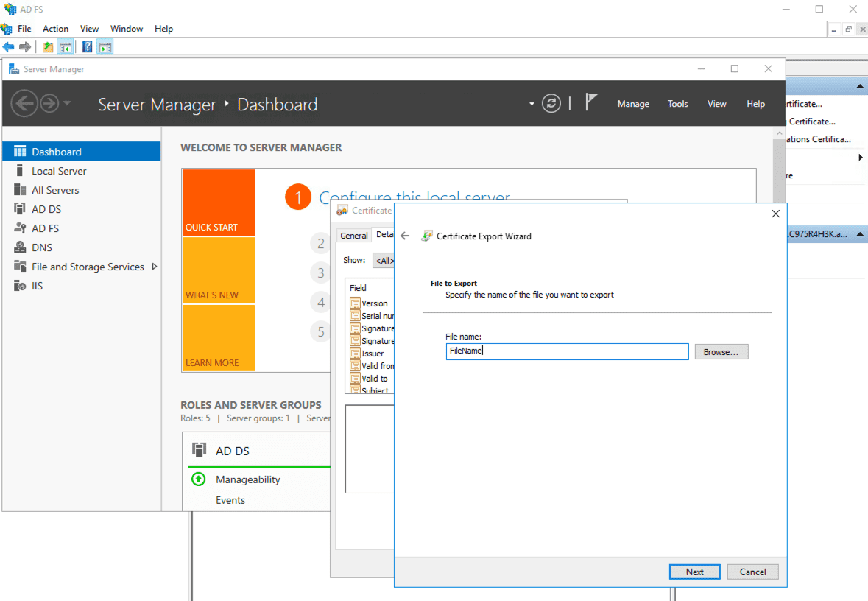Image resolution: width=868 pixels, height=601 pixels.
Task: Click the Browse button for export file
Action: click(x=721, y=351)
